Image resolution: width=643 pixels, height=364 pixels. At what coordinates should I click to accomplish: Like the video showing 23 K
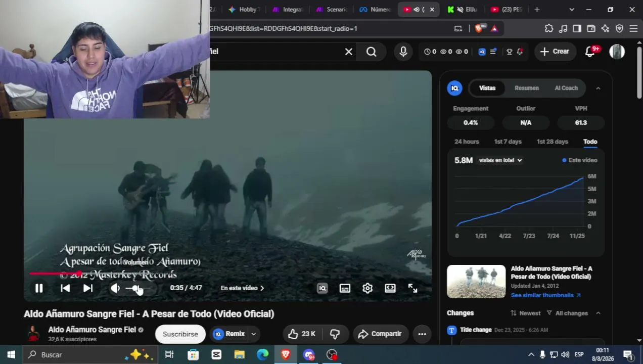[x=302, y=334]
